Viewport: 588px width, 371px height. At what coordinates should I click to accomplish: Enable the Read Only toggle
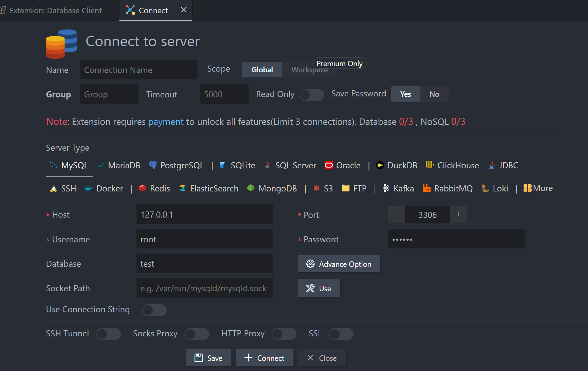coord(311,95)
